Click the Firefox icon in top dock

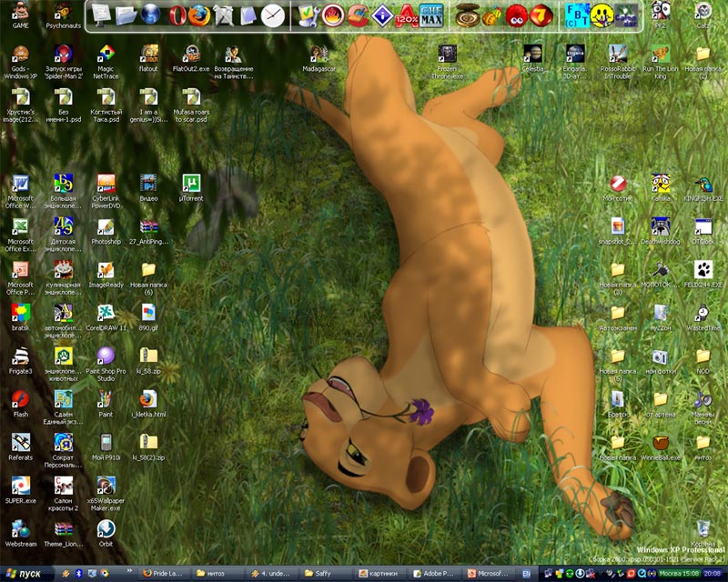click(x=199, y=15)
